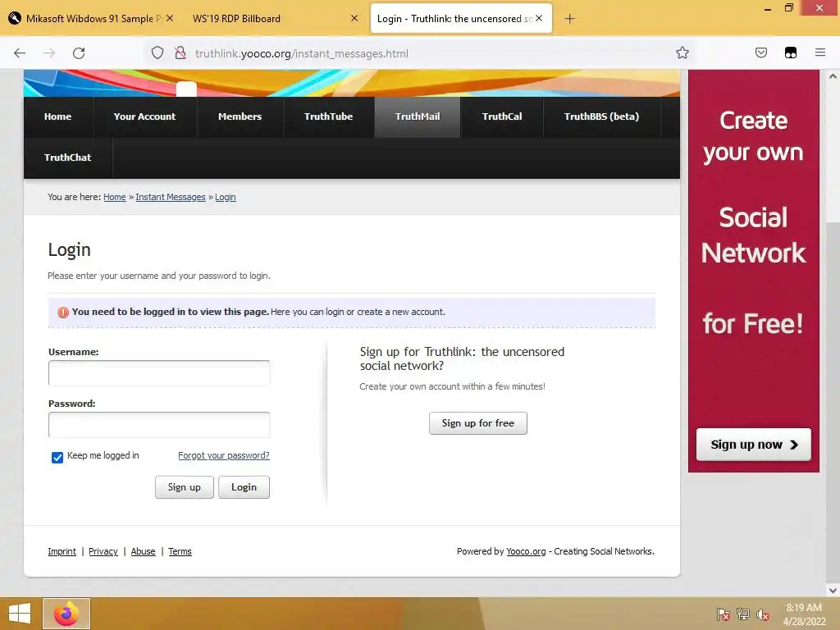Open the Firefox application menu
Screen dimensions: 840x630
tap(820, 53)
